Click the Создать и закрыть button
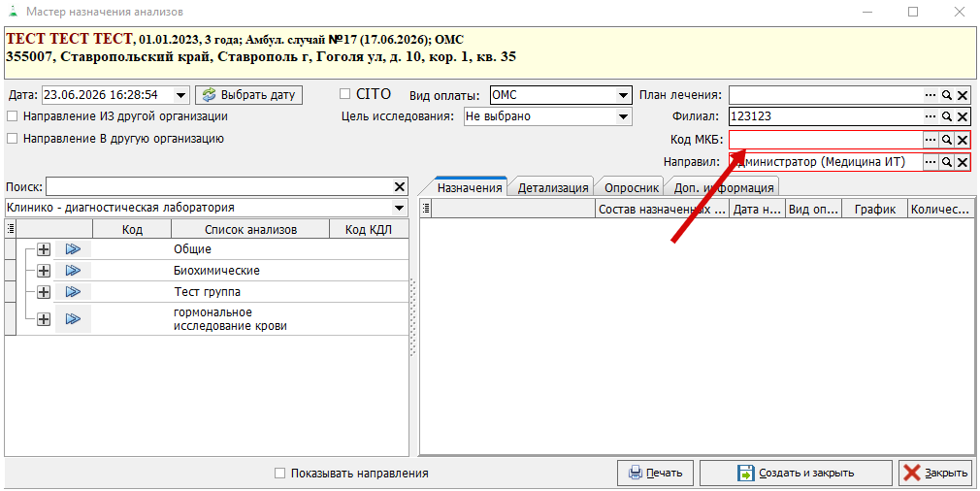Viewport: 980px width, 491px height. tap(796, 473)
